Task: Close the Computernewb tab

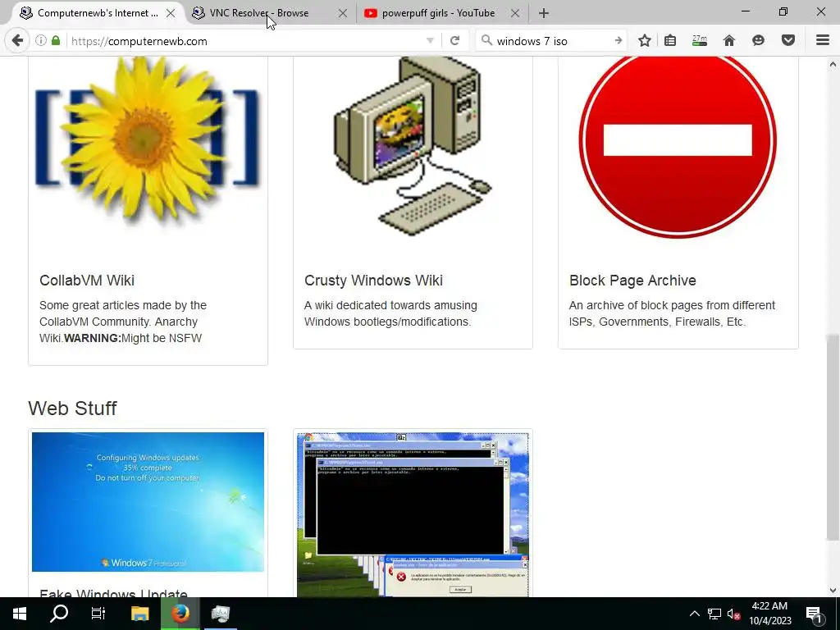Action: click(171, 13)
